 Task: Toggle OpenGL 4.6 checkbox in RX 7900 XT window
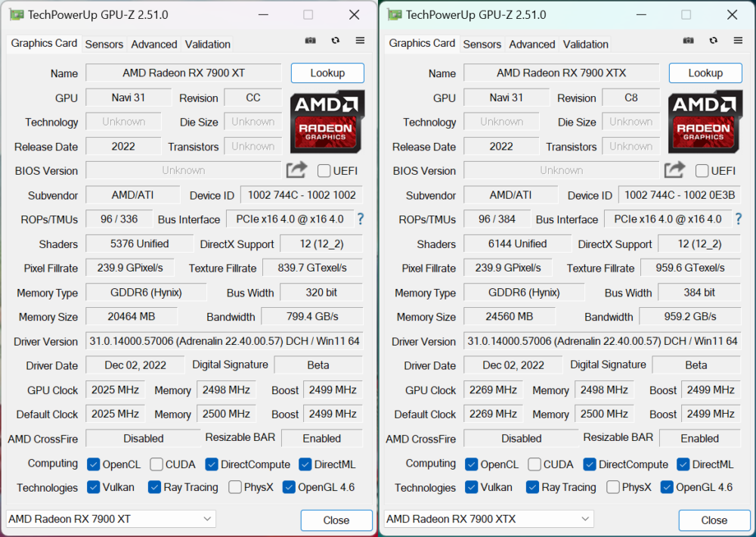pos(289,487)
